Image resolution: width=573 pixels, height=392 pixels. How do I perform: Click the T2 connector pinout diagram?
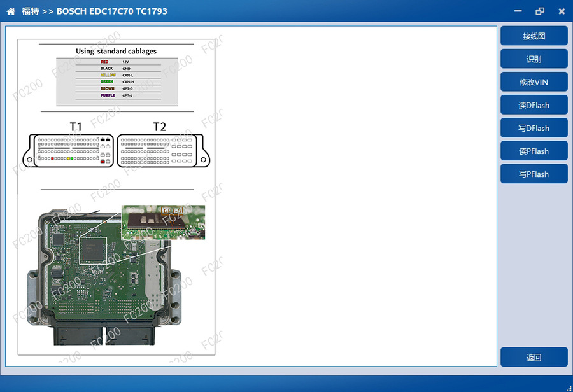click(164, 151)
